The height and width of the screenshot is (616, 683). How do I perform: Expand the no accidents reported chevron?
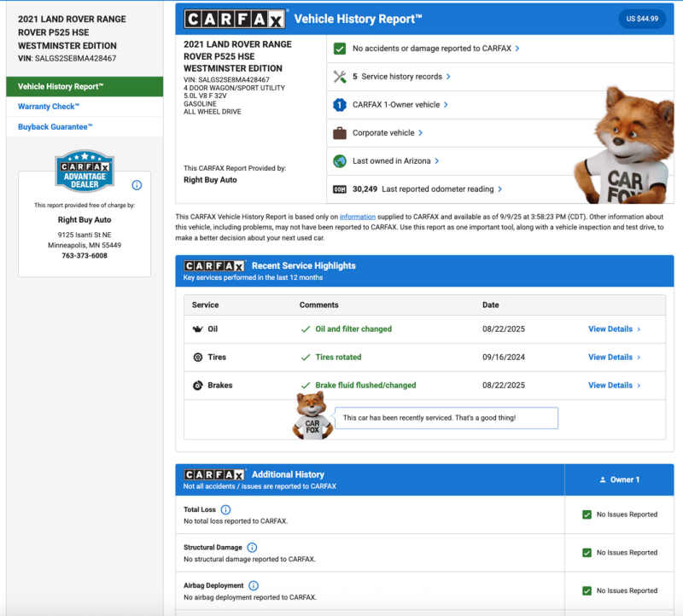(x=517, y=49)
